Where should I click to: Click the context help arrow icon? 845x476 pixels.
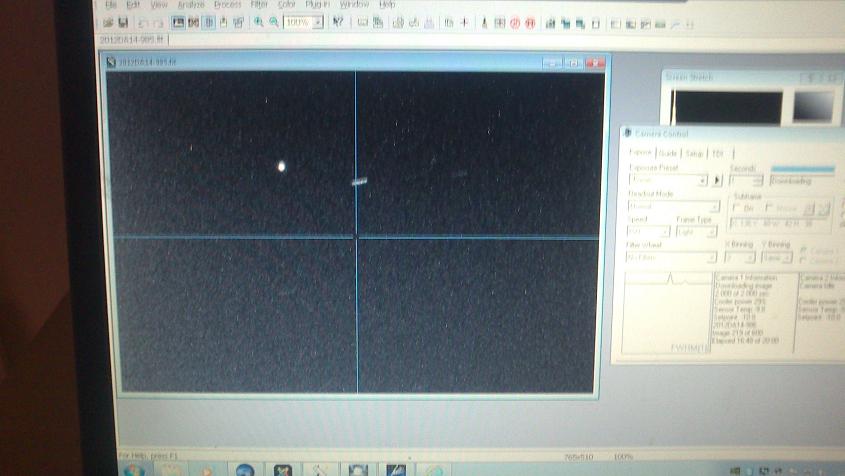[x=338, y=22]
